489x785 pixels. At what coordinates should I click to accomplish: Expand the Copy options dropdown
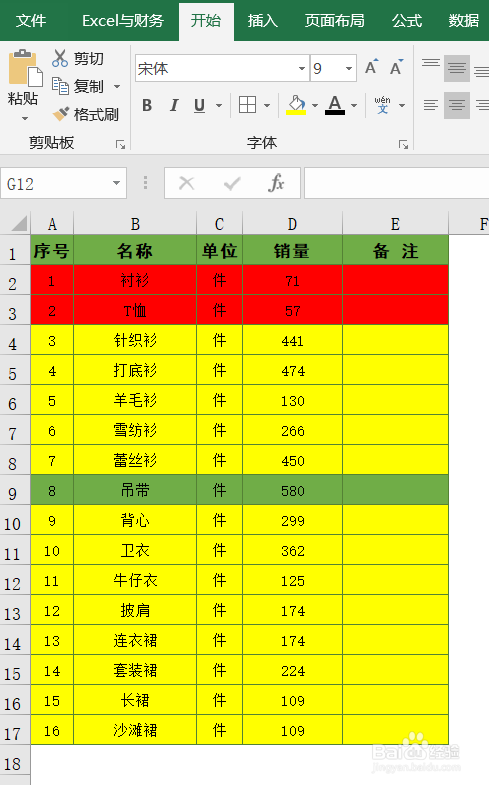(x=117, y=87)
